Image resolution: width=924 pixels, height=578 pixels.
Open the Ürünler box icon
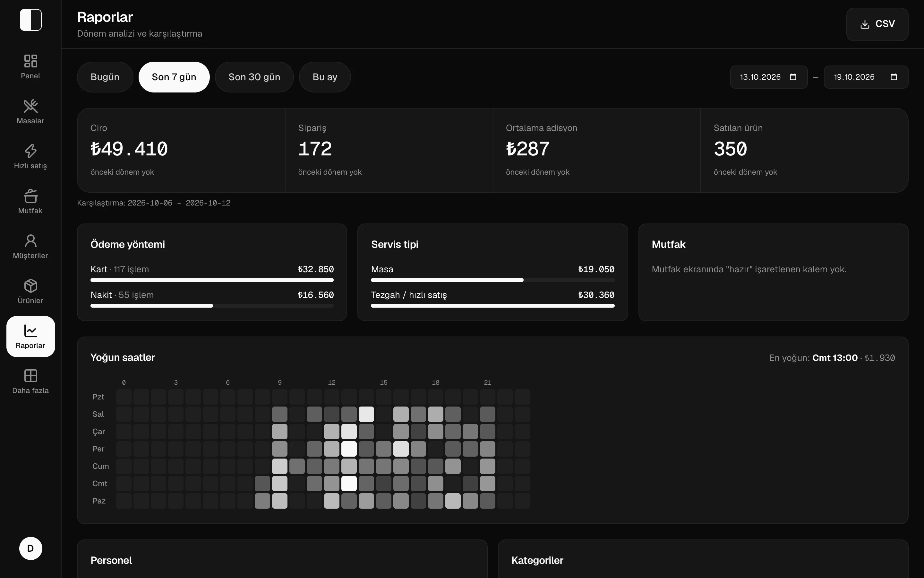tap(30, 286)
